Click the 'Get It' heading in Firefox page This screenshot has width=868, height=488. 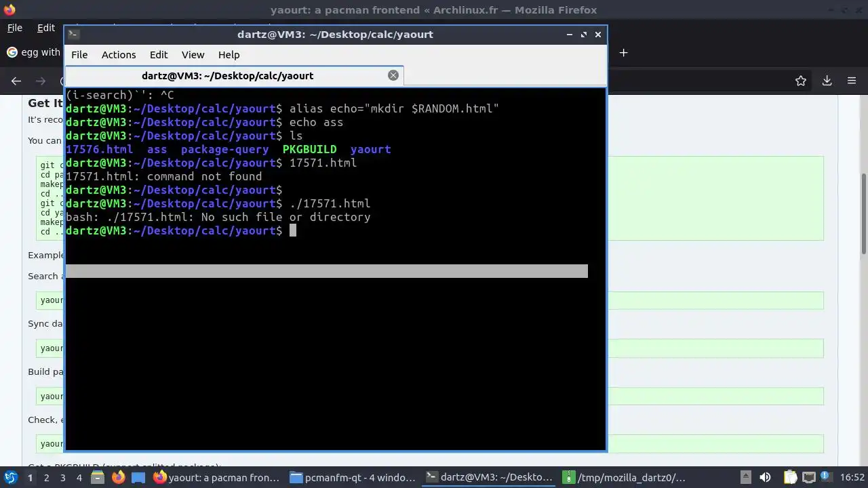pos(45,103)
